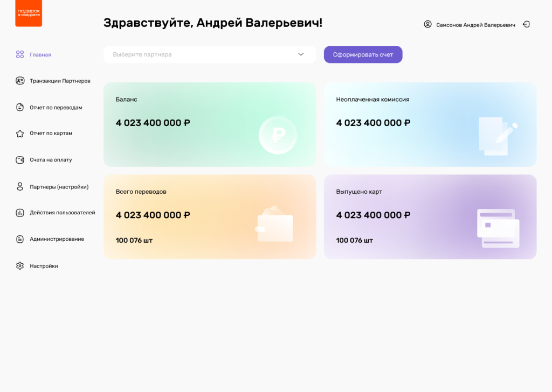Image resolution: width=552 pixels, height=392 pixels.
Task: Click the Счета на оплату wallet icon
Action: coord(20,160)
